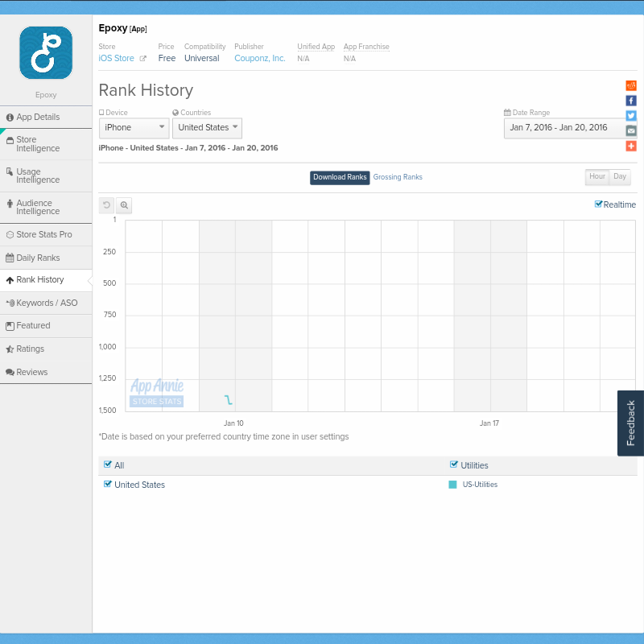Click the cube icon beside Store Stats Pro
The width and height of the screenshot is (644, 644).
pos(10,235)
